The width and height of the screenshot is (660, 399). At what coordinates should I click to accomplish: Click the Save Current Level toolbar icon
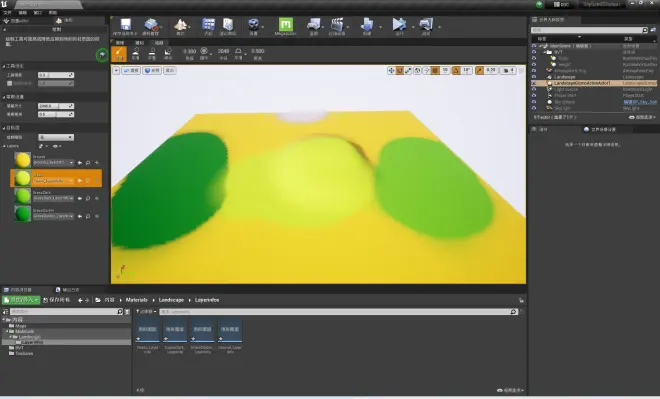(125, 24)
